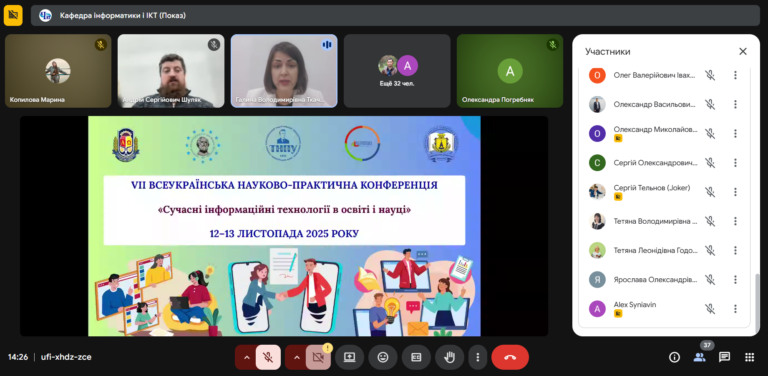768x376 pixels.
Task: Click mute icon for Олег Валерійович
Action: pyautogui.click(x=710, y=75)
